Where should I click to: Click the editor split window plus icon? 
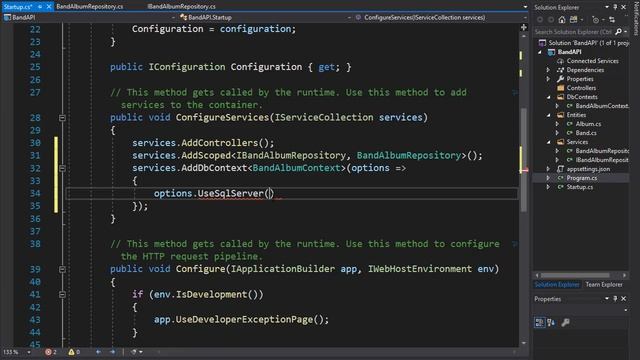524,27
